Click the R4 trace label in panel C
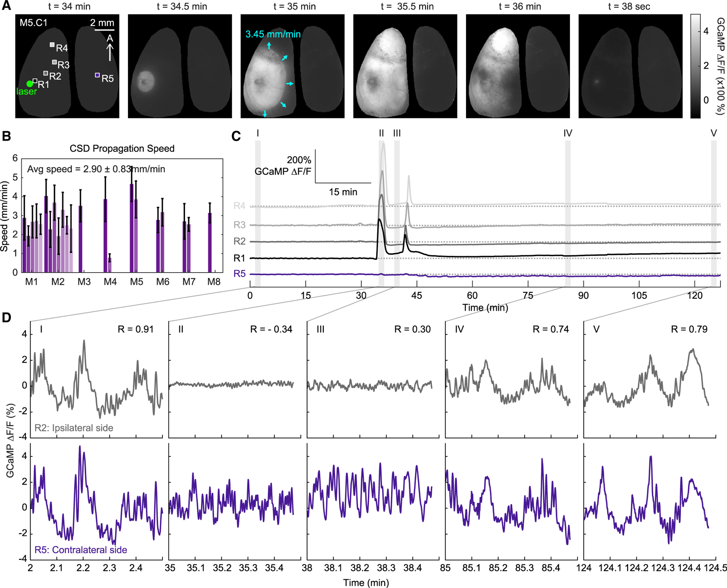 pos(240,206)
